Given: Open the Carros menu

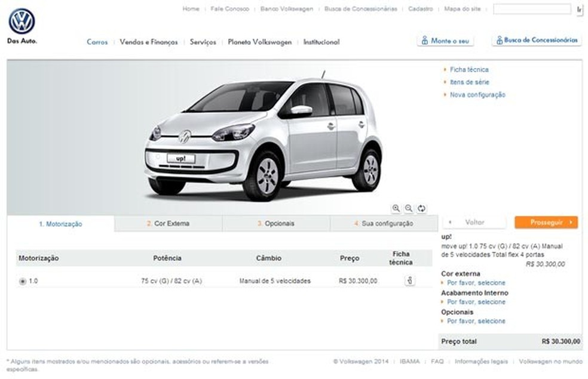Looking at the screenshot, I should [x=97, y=42].
